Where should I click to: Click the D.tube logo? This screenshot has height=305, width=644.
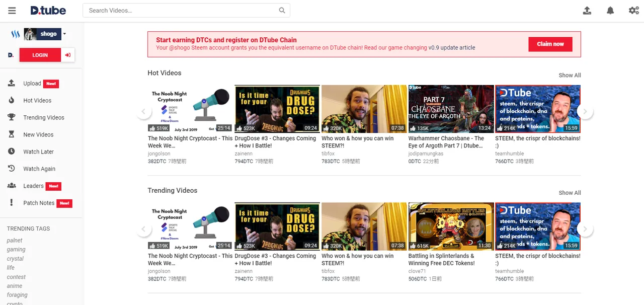coord(48,10)
